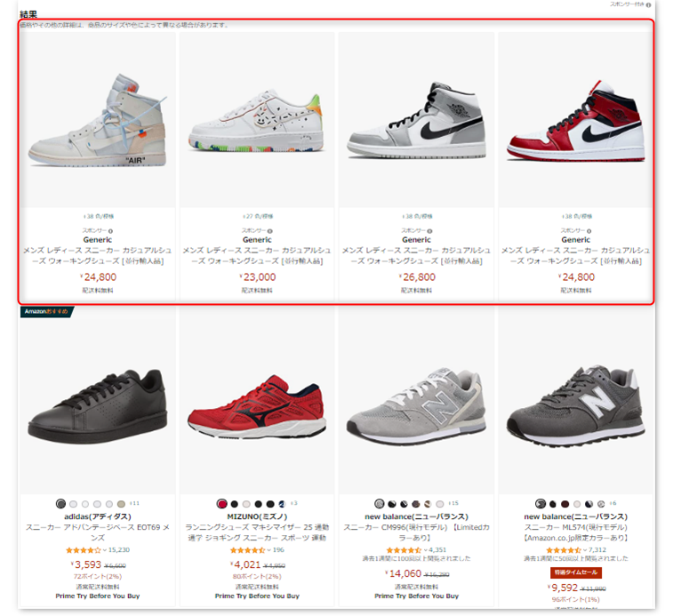Viewport: 673px width, 616px height.
Task: Open the adidas star rating icon
Action: [x=84, y=550]
